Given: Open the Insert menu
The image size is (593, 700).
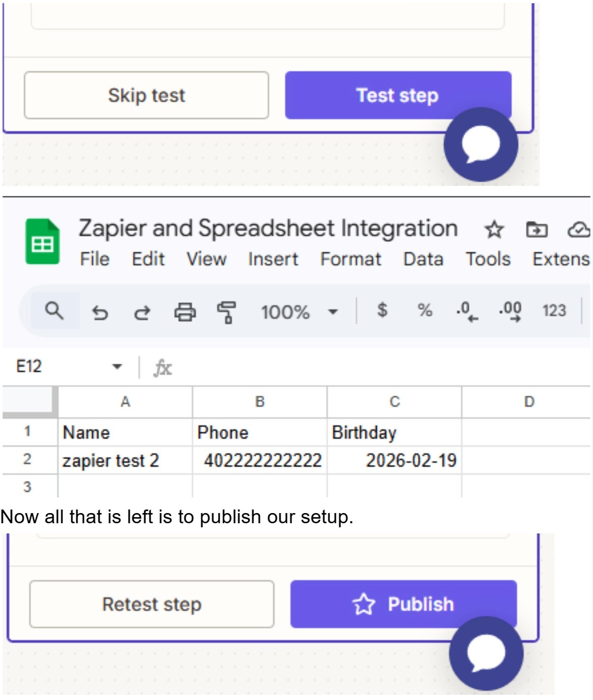Looking at the screenshot, I should point(273,259).
